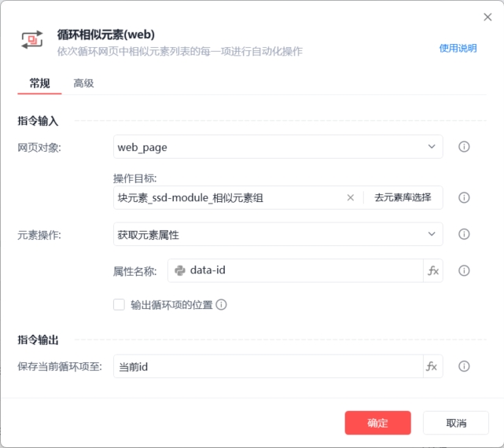The image size is (504, 448).
Task: Click the 元素操作: label
Action: 39,235
